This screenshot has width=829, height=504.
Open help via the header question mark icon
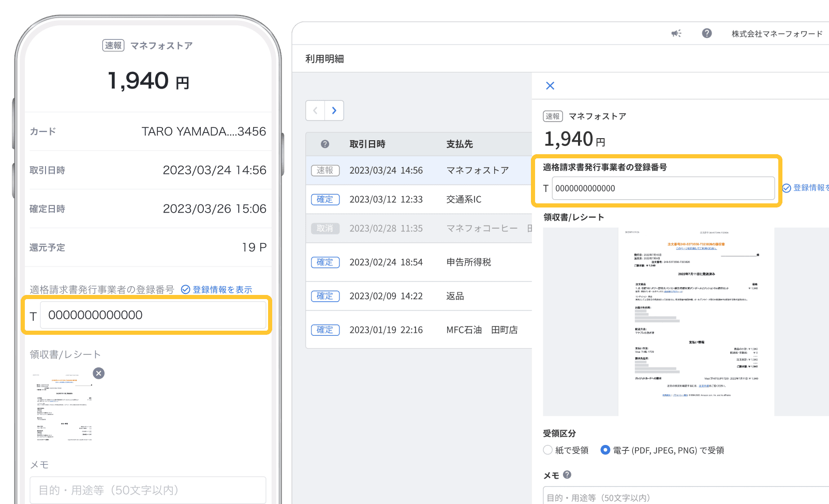coord(706,34)
